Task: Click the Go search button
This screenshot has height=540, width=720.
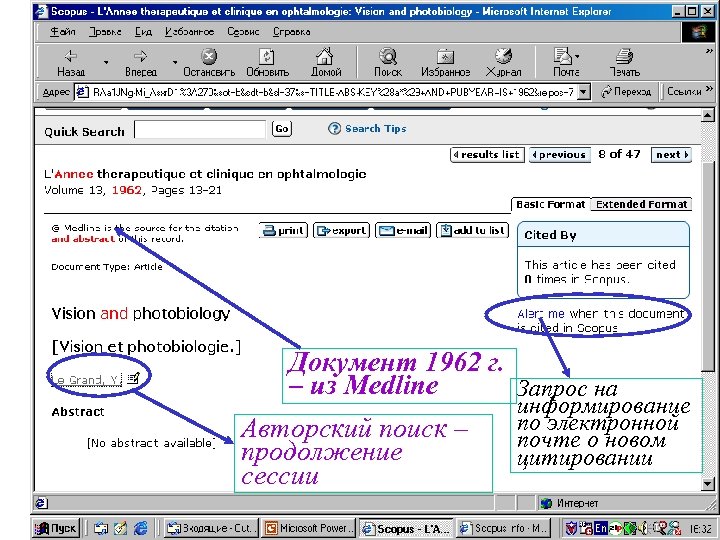Action: pos(281,129)
